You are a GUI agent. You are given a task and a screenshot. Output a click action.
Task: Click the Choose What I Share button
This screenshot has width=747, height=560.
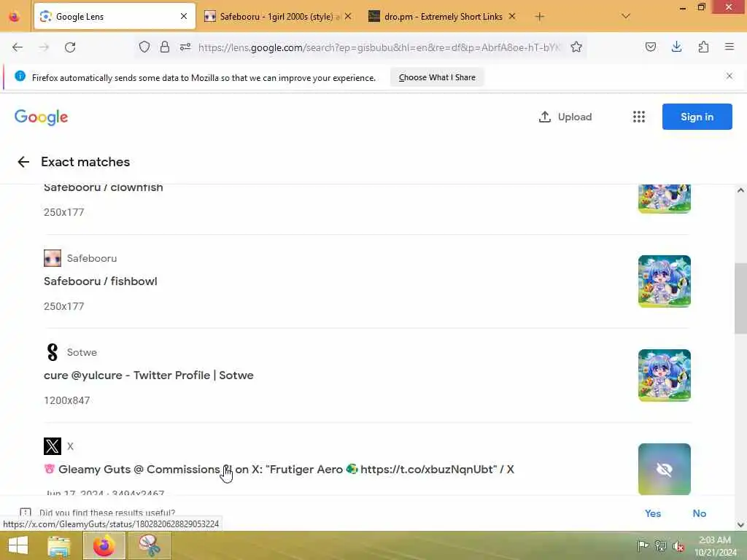click(x=437, y=77)
